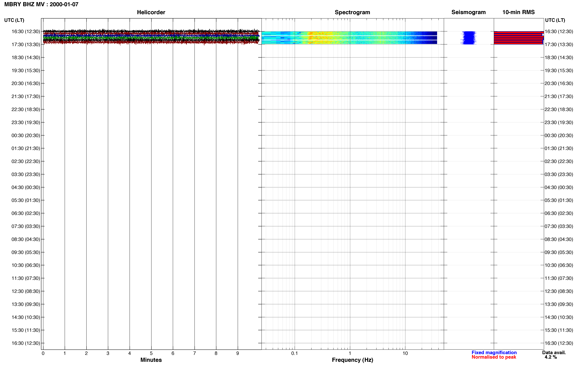Image resolution: width=588 pixels, height=368 pixels.
Task: Click the left-axis time label 18:30 (14:30)
Action: [x=26, y=57]
